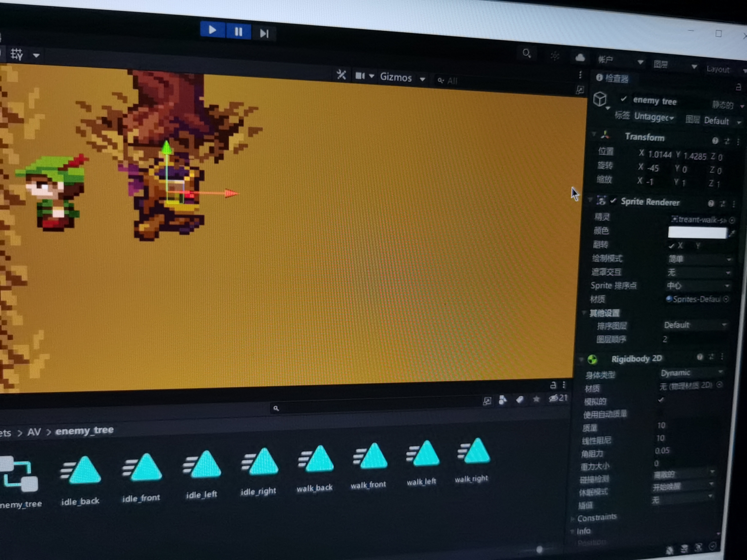Toggle the grid snapping icon
The height and width of the screenshot is (560, 747).
(x=17, y=54)
